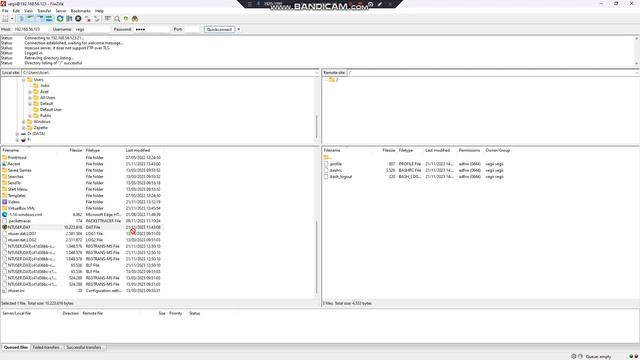The image size is (640, 360).
Task: Expand the Acer folder in tree
Action: [30, 92]
